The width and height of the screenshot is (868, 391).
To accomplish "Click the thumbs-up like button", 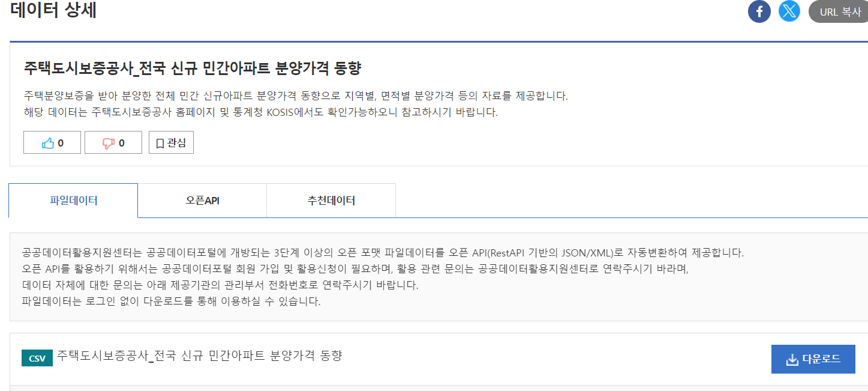I will point(52,142).
